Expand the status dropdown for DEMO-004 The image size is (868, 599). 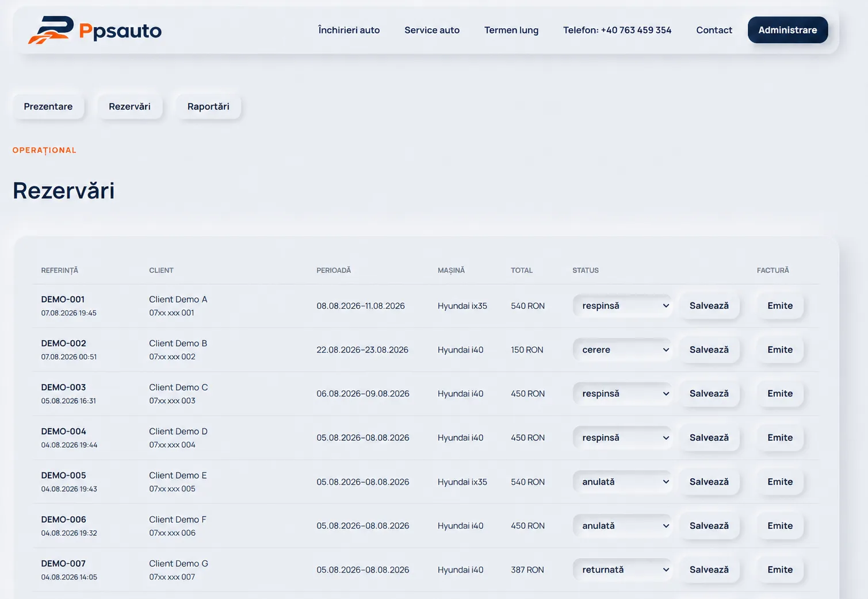(622, 438)
